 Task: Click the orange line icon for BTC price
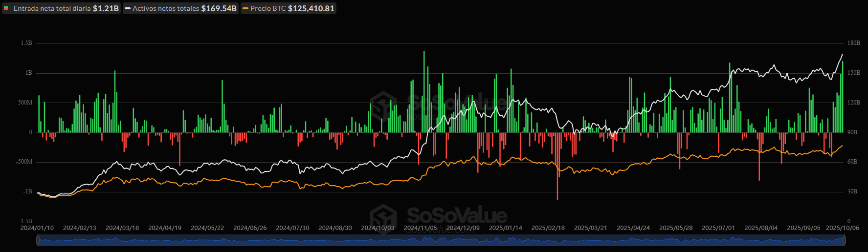coord(245,8)
